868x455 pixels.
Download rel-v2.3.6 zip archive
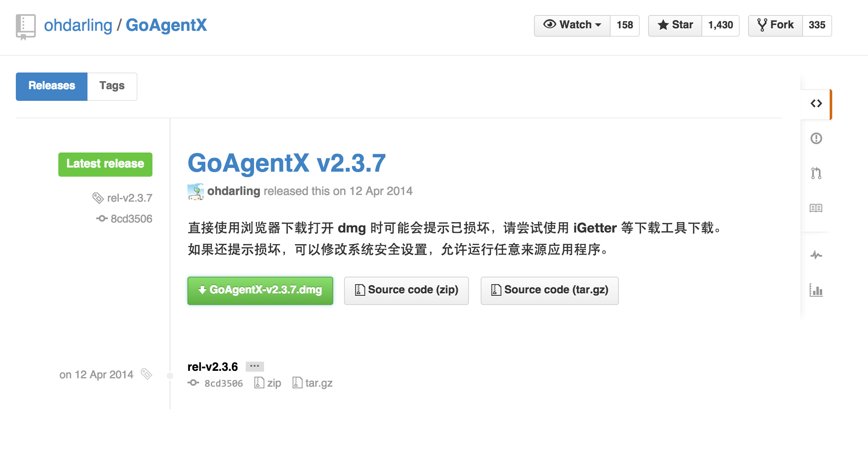click(x=268, y=382)
